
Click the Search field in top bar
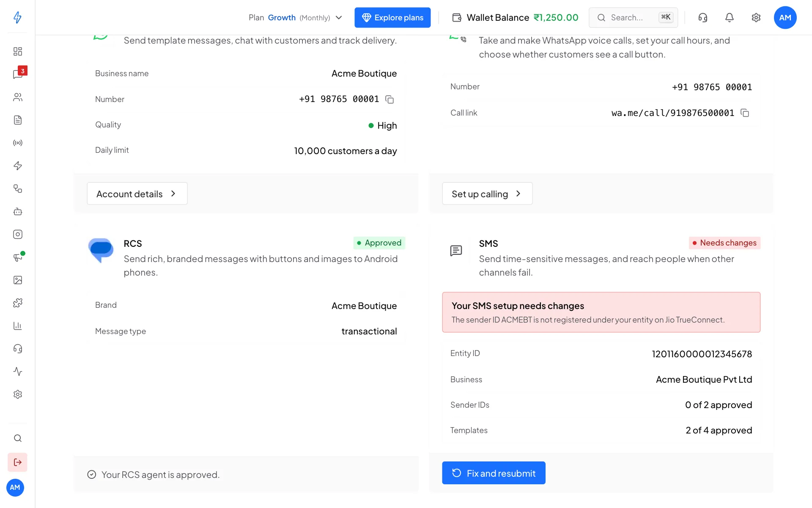[633, 17]
